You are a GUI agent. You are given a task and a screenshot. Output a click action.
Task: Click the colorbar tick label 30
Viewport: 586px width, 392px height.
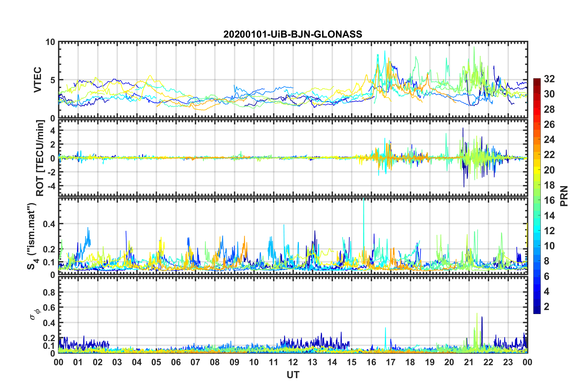pyautogui.click(x=549, y=94)
